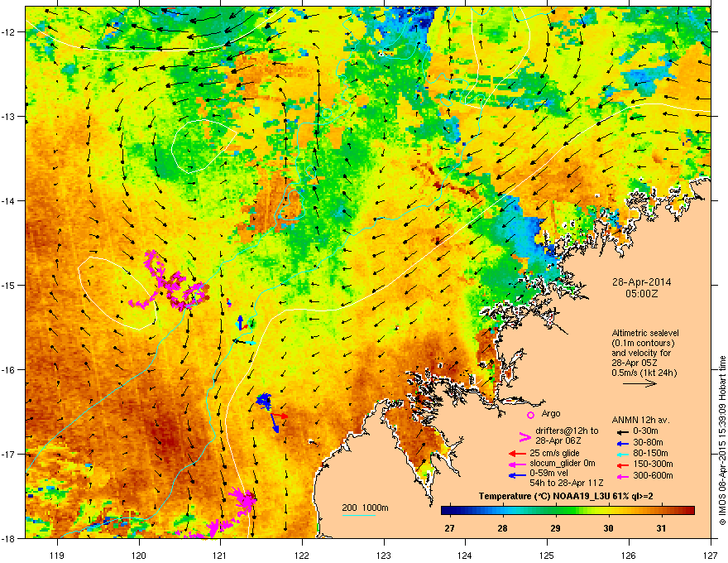Click the latitude axis label '-12'
728x563 pixels.
[9, 31]
